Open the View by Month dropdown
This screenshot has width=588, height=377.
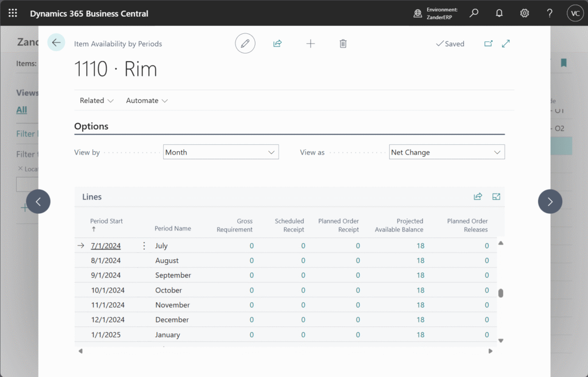(221, 152)
